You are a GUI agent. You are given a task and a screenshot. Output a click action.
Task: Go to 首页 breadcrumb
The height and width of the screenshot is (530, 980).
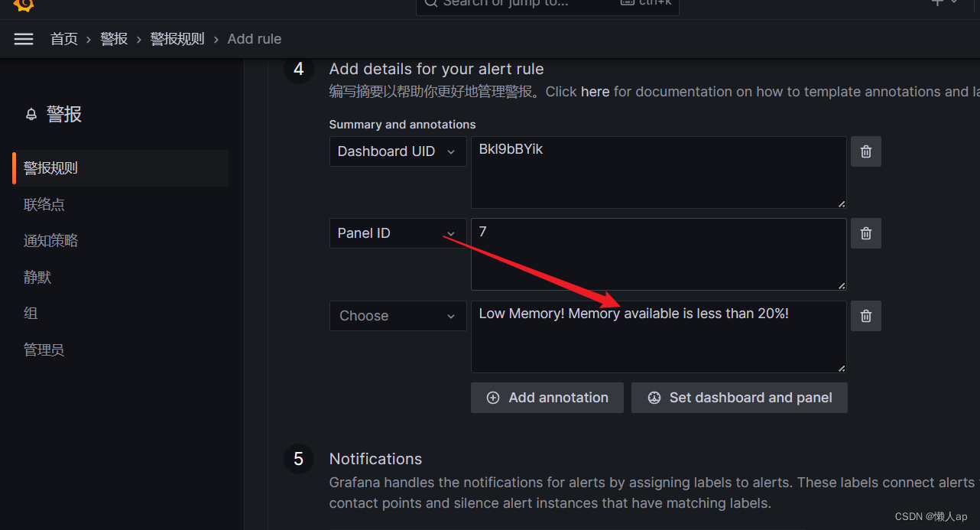[x=64, y=39]
